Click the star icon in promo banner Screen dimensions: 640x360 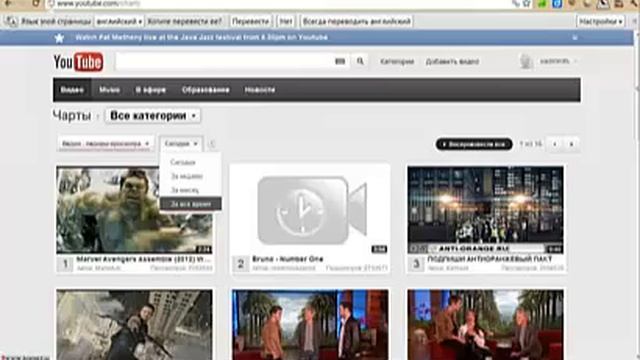[59, 38]
